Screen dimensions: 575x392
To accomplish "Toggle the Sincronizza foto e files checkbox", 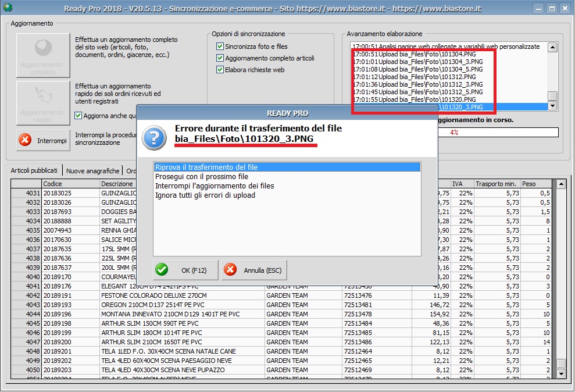I will pyautogui.click(x=220, y=46).
